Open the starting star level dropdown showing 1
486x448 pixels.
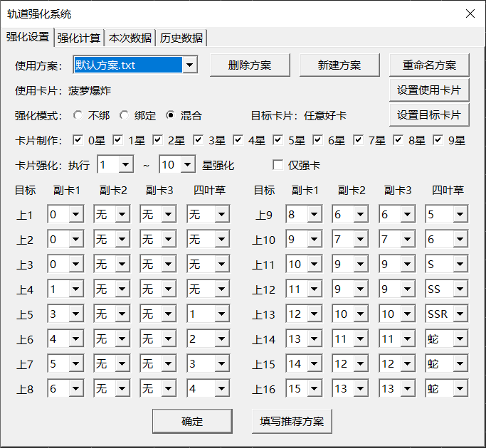[126, 165]
